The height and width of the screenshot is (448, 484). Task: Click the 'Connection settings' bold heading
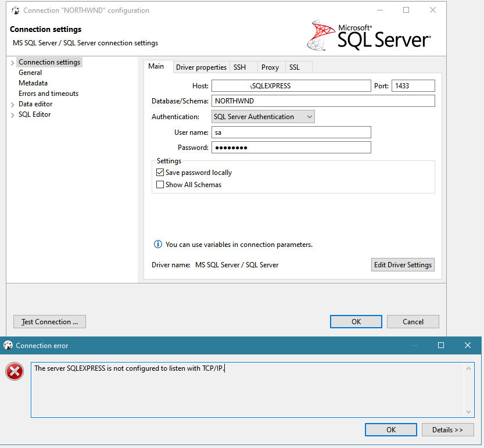tap(46, 29)
